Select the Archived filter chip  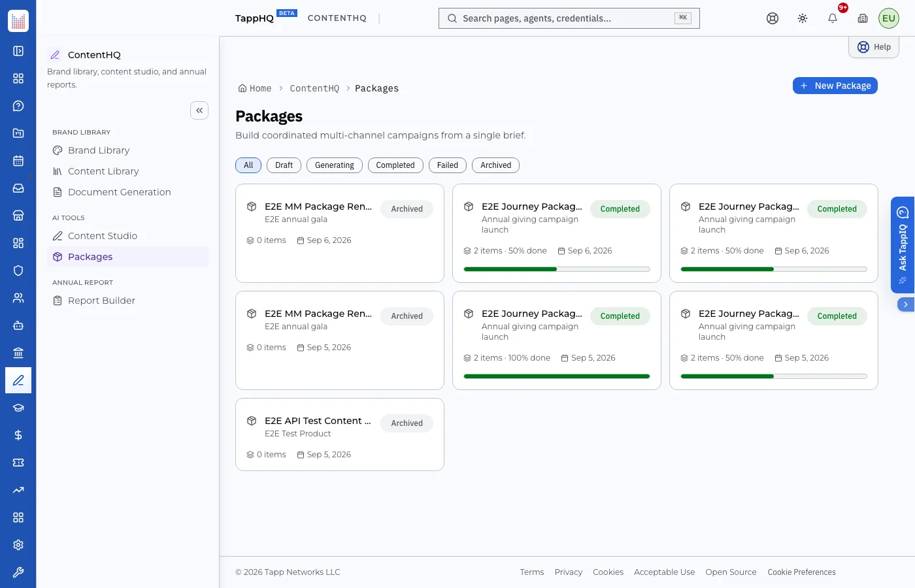click(x=496, y=165)
